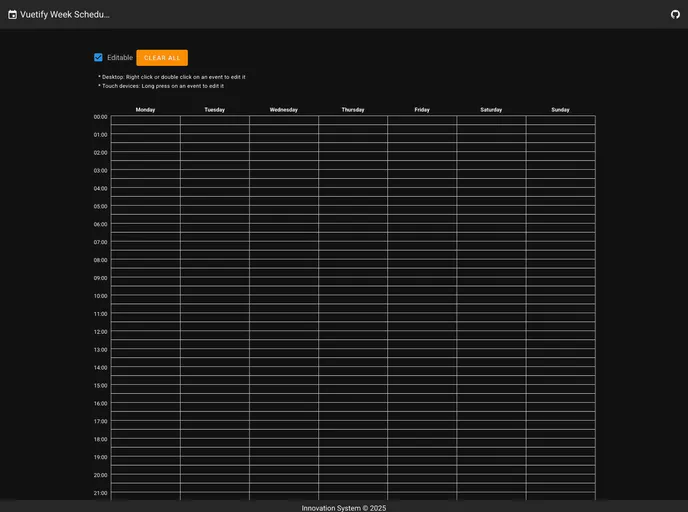Click the 21:00 time label
This screenshot has height=512, width=688.
click(100, 493)
